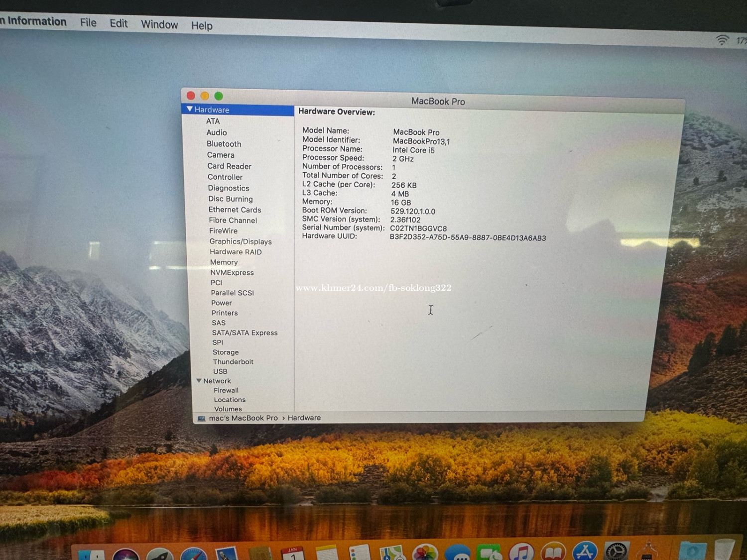Select SATA/SATA Express in the sidebar
Image resolution: width=747 pixels, height=560 pixels.
pos(245,333)
